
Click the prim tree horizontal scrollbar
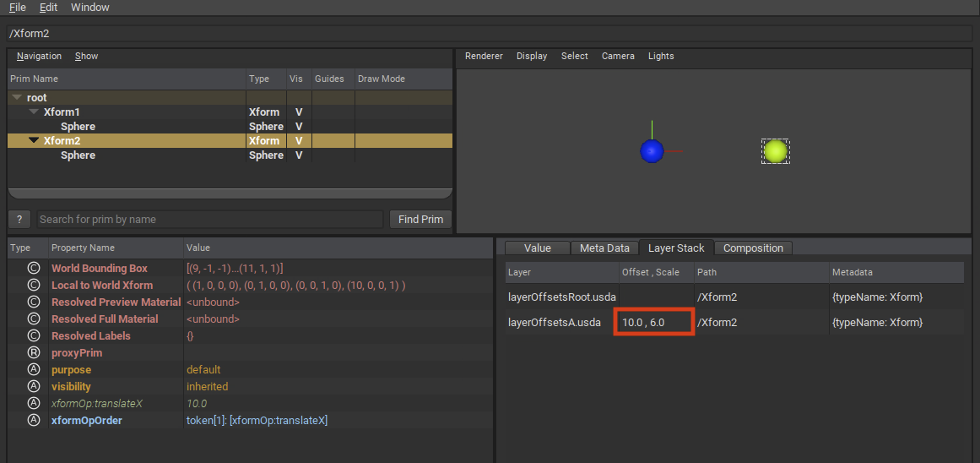tap(230, 193)
